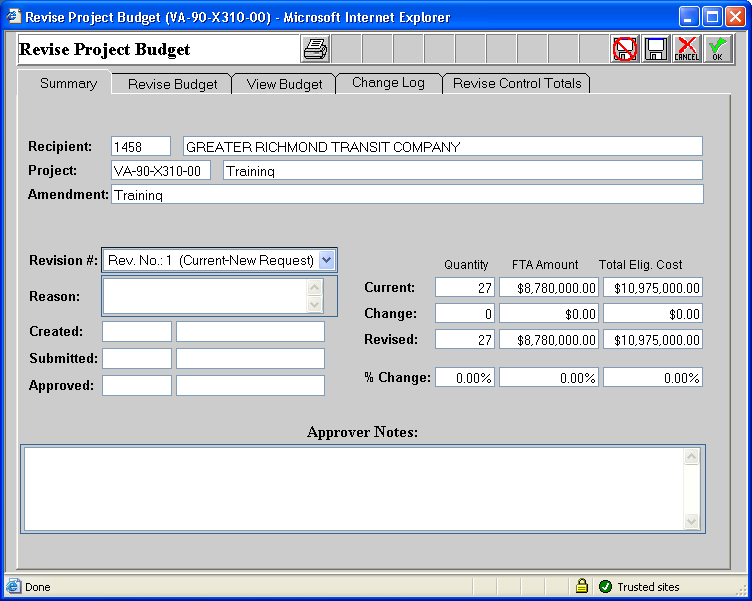Screen dimensions: 752x601
Task: Click the first Submitted field
Action: tap(137, 358)
